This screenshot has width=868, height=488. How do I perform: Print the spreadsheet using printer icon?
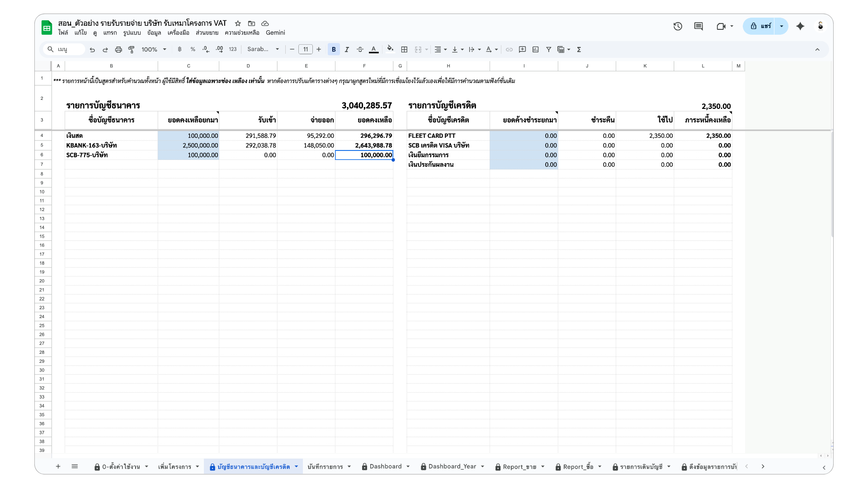[x=118, y=50]
